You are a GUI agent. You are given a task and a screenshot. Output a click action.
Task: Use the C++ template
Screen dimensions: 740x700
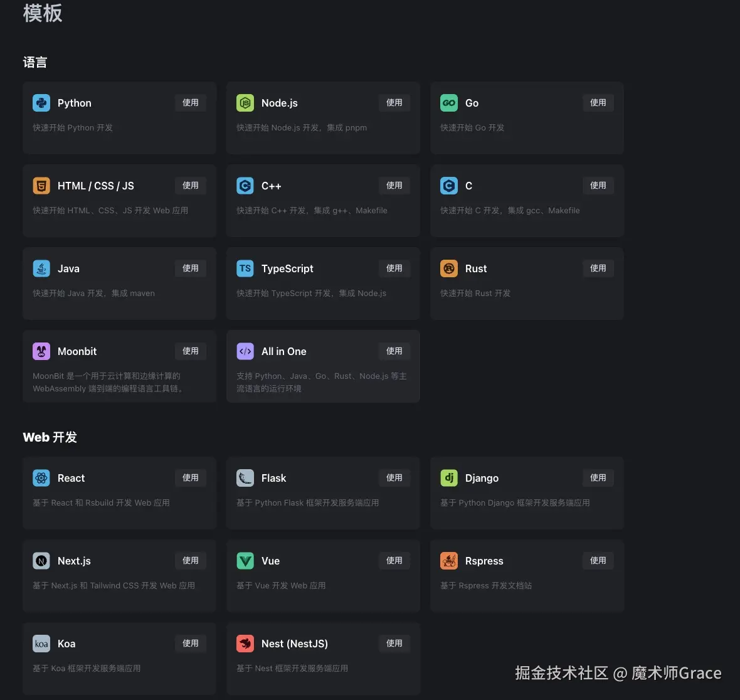(394, 186)
